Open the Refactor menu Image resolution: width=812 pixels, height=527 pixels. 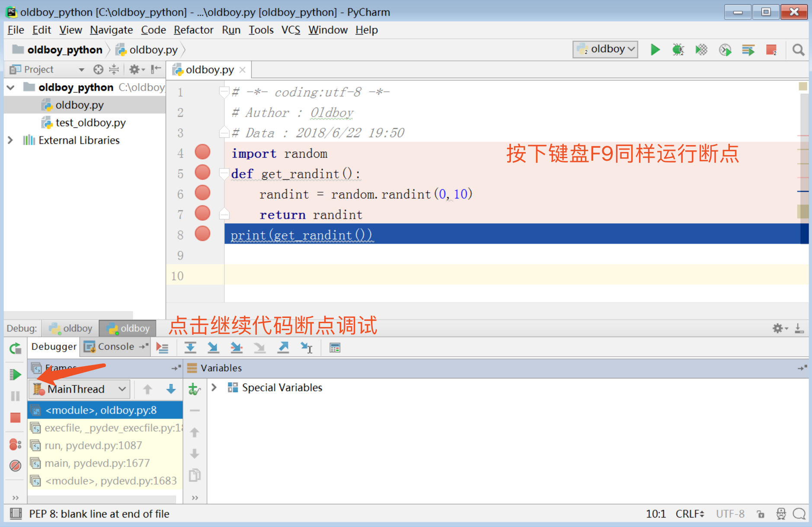pyautogui.click(x=193, y=30)
